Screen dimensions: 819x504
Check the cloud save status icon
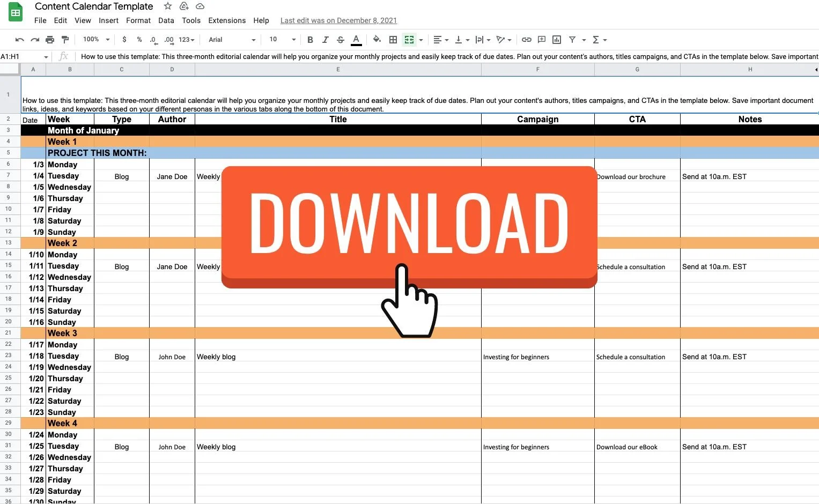tap(200, 6)
